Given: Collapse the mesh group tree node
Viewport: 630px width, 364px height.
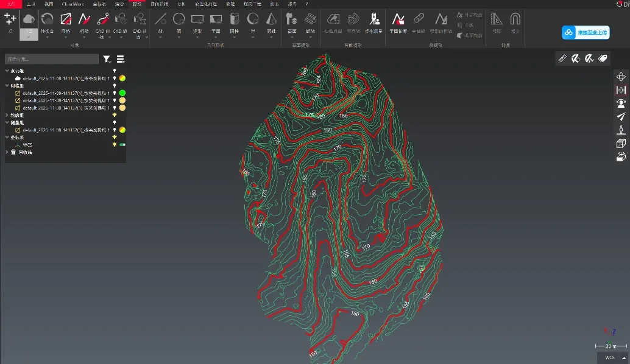Looking at the screenshot, I should pos(7,86).
